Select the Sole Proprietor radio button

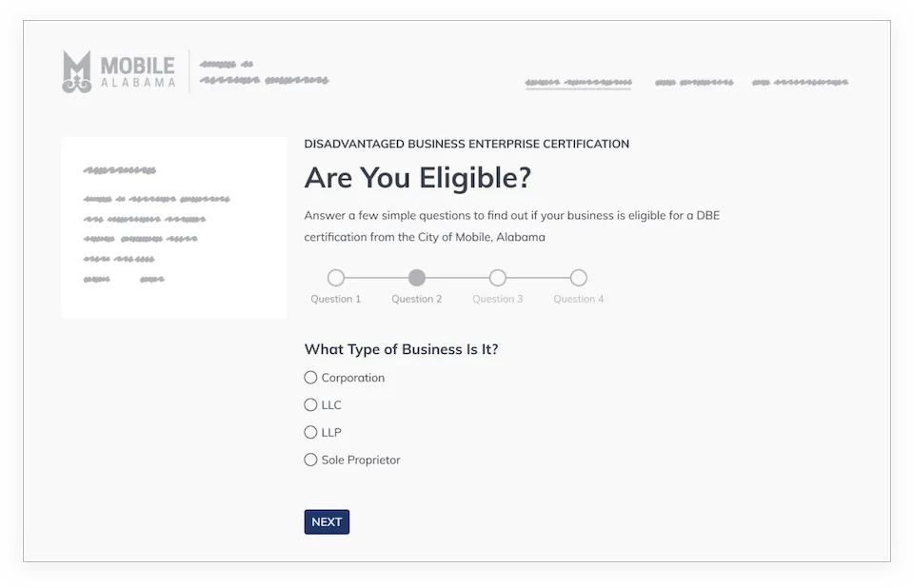[x=310, y=461]
